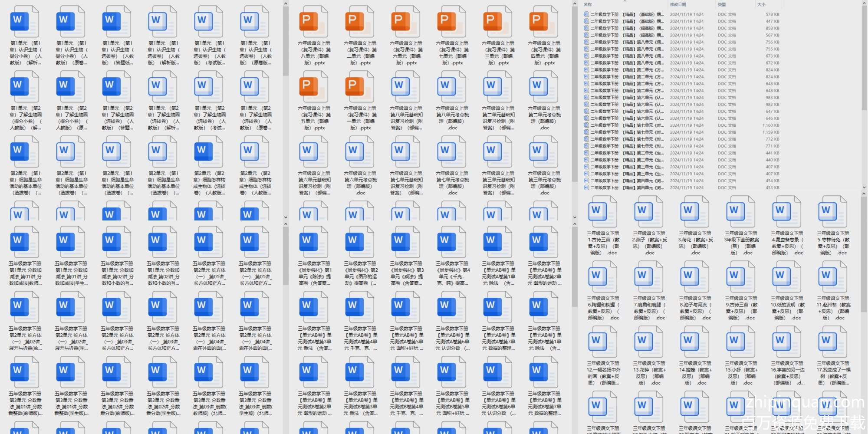Click scroll-down arrow of 六年级语文上册 panel
This screenshot has width=868, height=434.
tap(575, 217)
